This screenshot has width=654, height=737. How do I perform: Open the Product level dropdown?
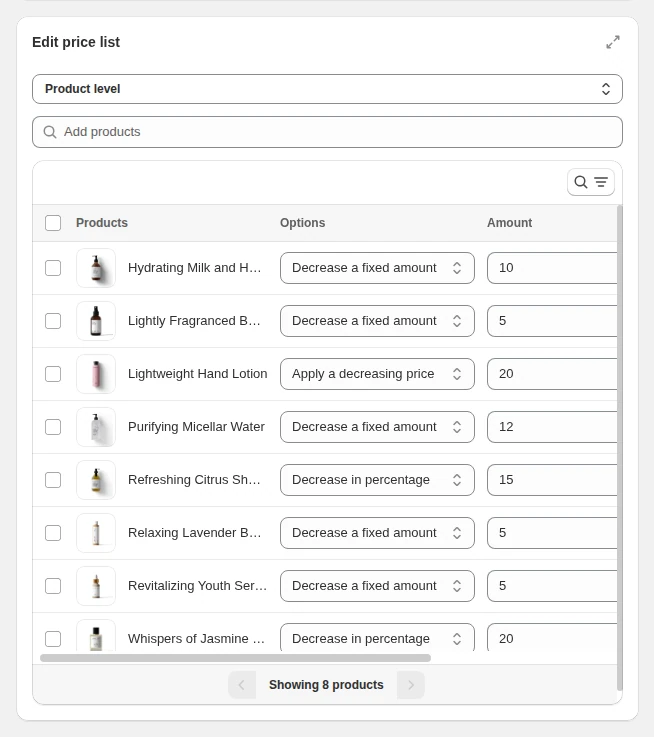[x=327, y=89]
